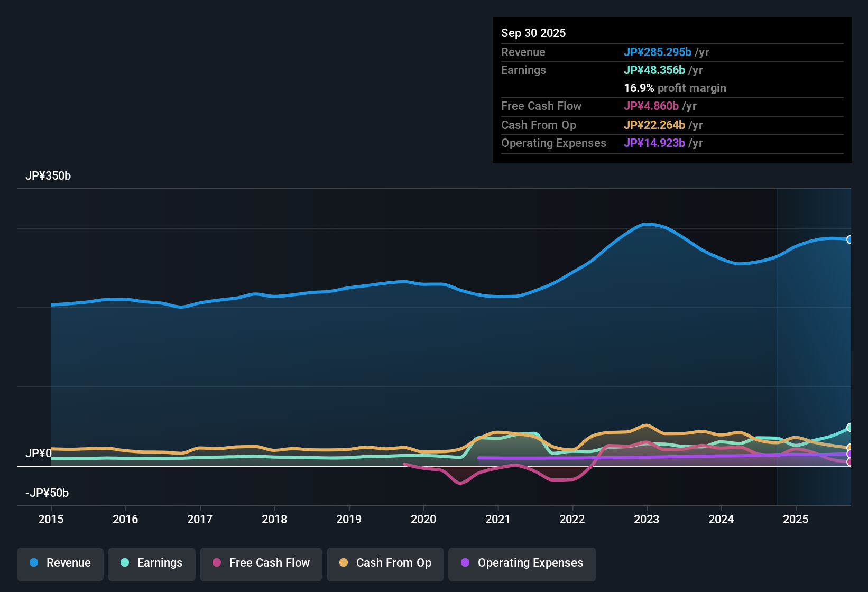The image size is (868, 592).
Task: Click the Sep 30 2025 tooltip header
Action: (x=533, y=33)
